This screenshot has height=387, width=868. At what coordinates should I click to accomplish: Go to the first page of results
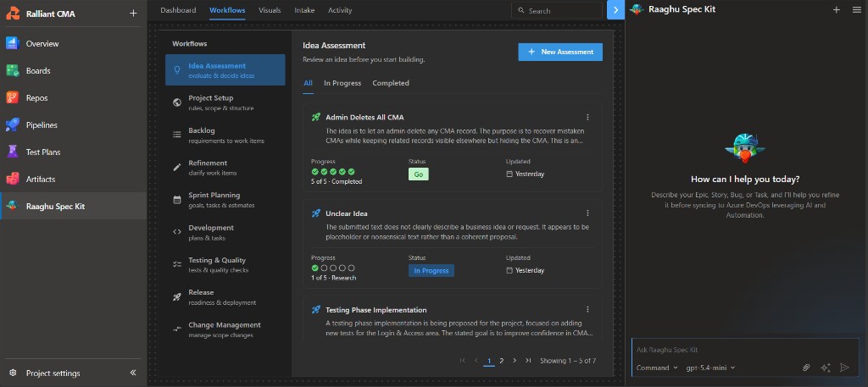[463, 361]
